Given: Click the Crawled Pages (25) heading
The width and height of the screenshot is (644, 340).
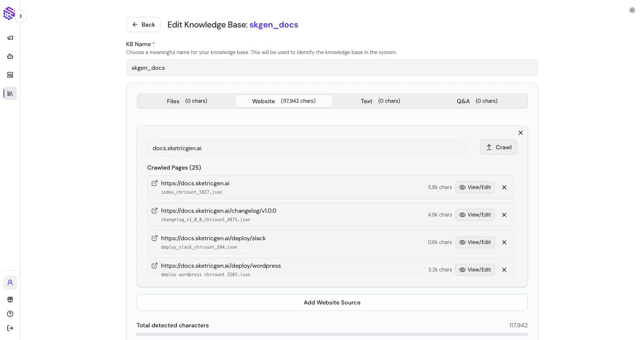Looking at the screenshot, I should point(174,167).
